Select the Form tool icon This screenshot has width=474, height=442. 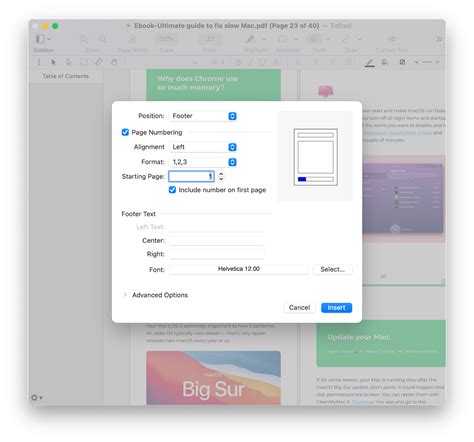coord(315,39)
